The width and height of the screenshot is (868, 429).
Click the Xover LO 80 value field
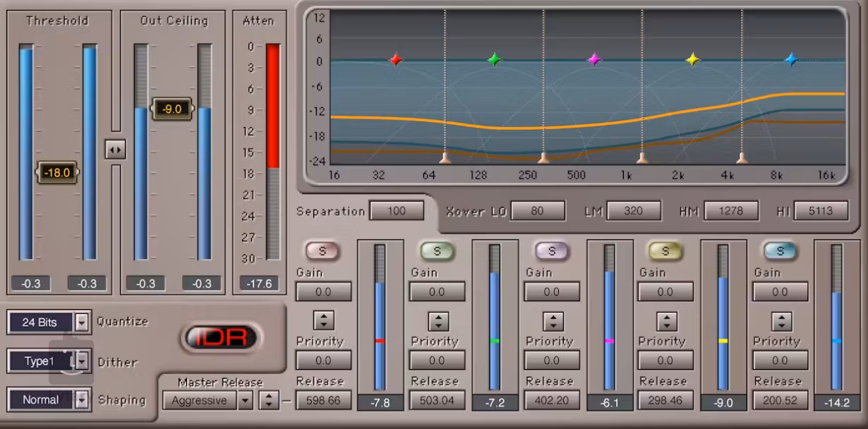tap(538, 211)
